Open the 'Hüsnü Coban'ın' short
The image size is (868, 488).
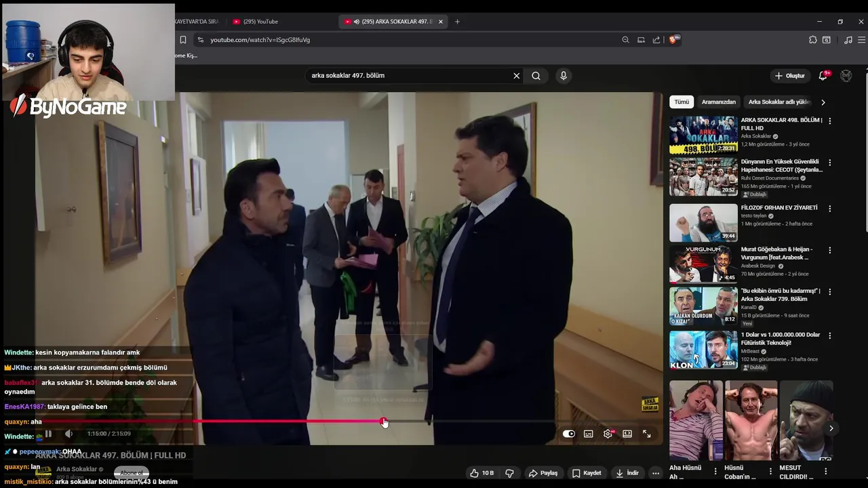(751, 420)
